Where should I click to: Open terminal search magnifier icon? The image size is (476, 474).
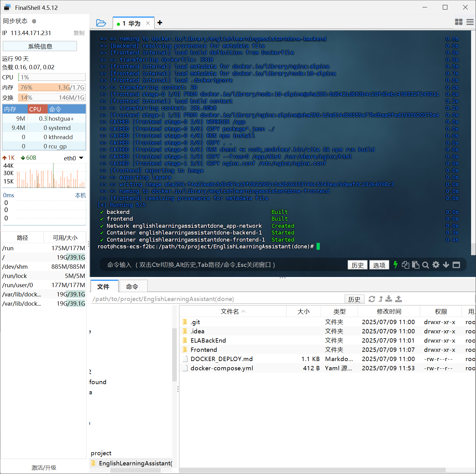[426, 265]
